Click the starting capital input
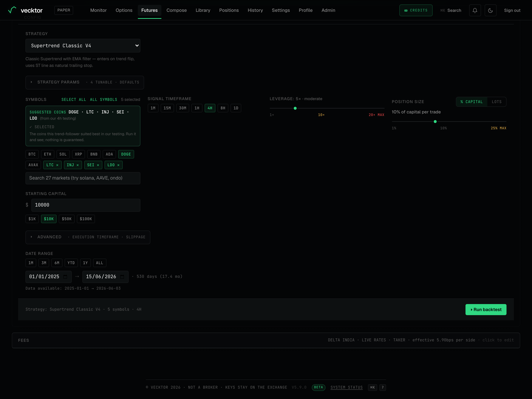The width and height of the screenshot is (532, 399). pyautogui.click(x=86, y=205)
